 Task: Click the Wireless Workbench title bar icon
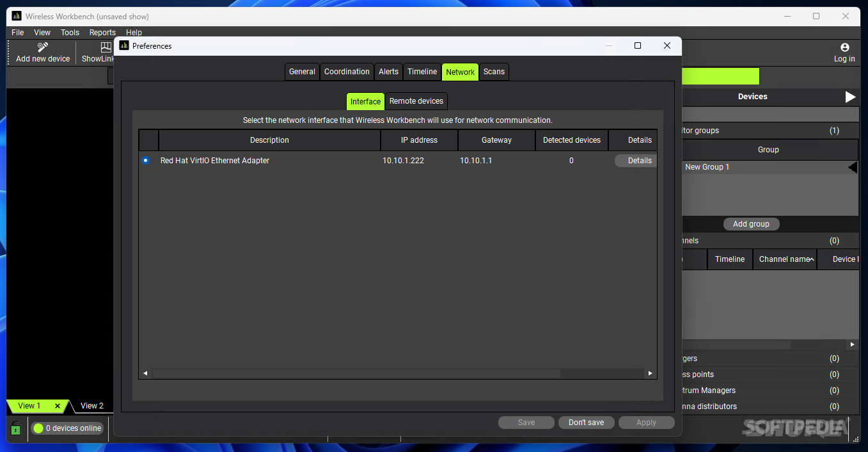click(x=16, y=16)
